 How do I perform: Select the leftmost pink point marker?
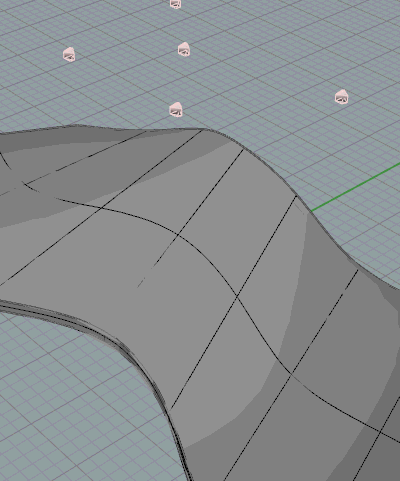click(69, 54)
